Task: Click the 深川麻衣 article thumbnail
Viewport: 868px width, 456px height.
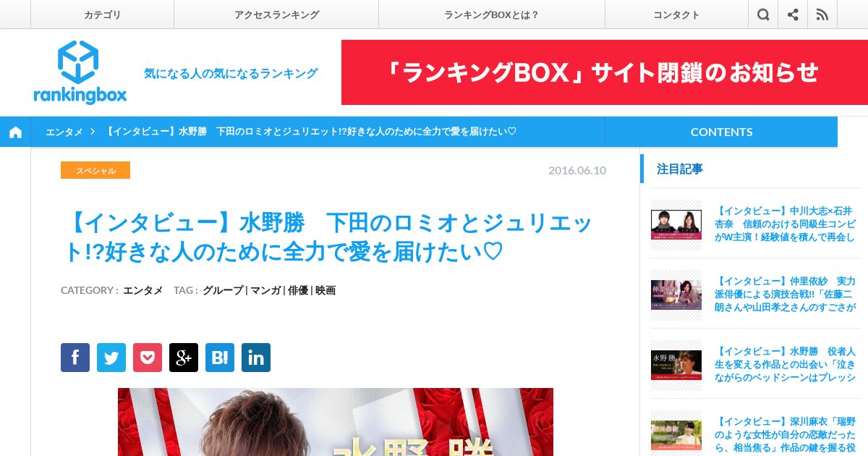Action: pyautogui.click(x=676, y=435)
